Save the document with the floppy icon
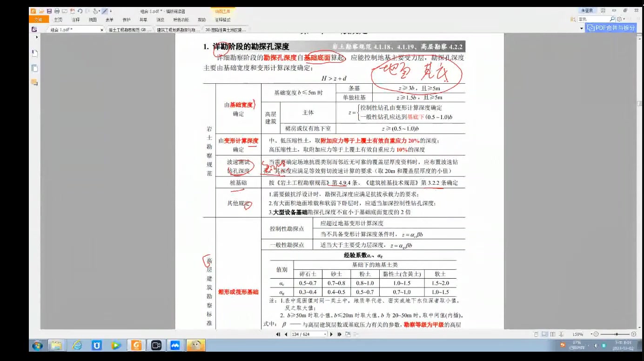Image resolution: width=644 pixels, height=361 pixels. click(49, 11)
